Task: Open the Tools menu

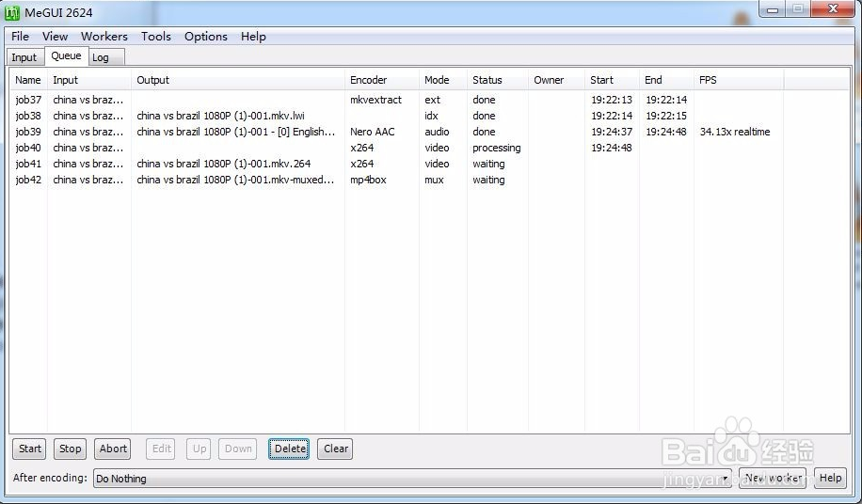Action: [156, 37]
